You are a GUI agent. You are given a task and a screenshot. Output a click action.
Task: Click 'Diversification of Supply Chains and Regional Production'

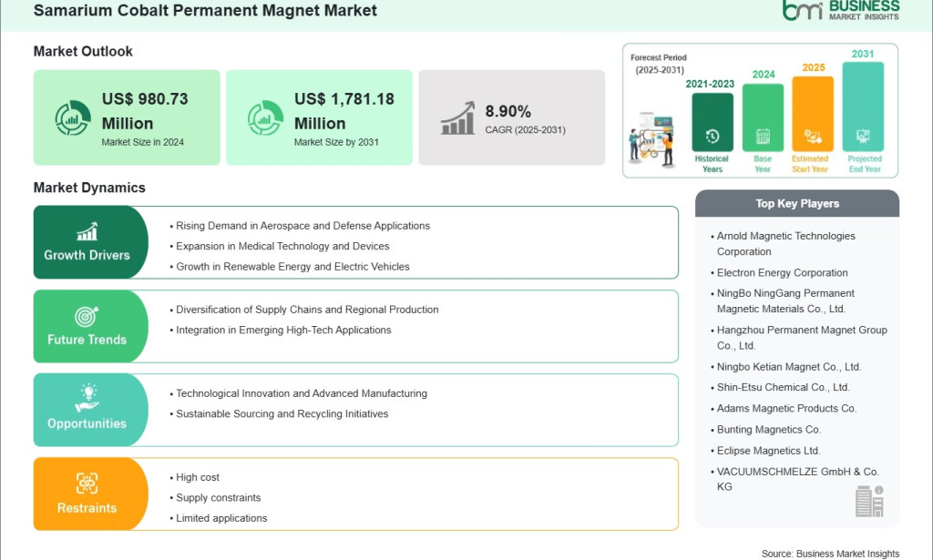307,310
